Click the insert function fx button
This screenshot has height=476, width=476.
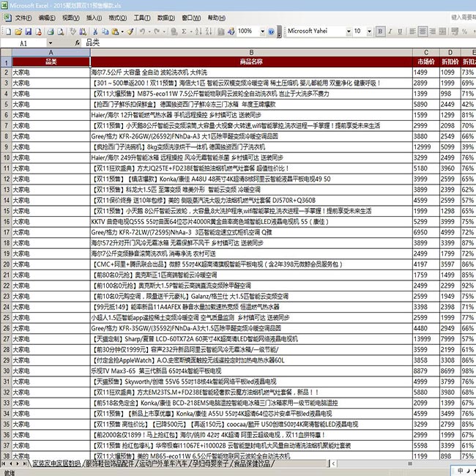point(78,43)
